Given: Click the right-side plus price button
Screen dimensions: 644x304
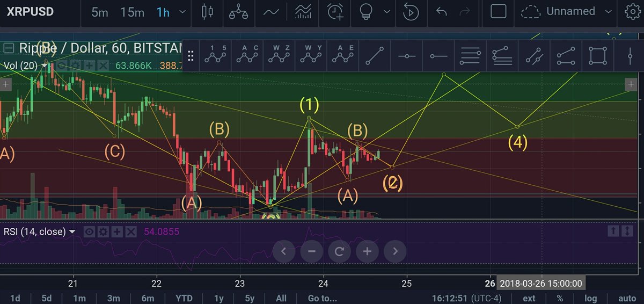Looking at the screenshot, I should [x=631, y=85].
